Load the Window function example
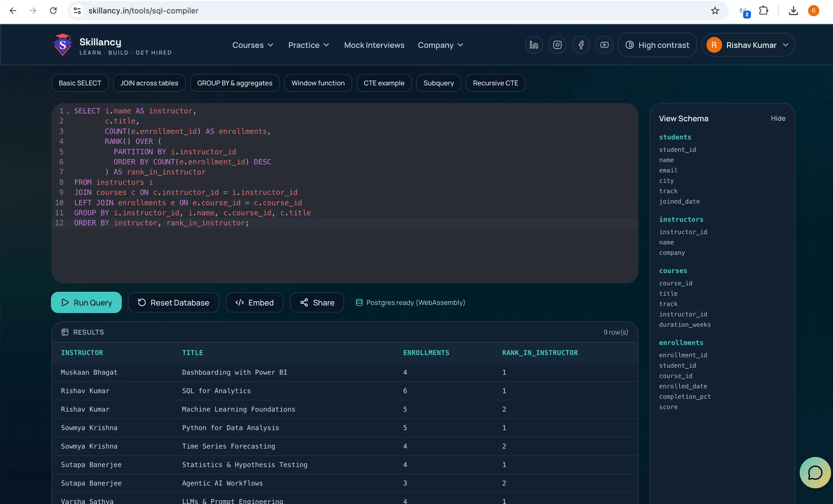The height and width of the screenshot is (504, 833). [318, 83]
